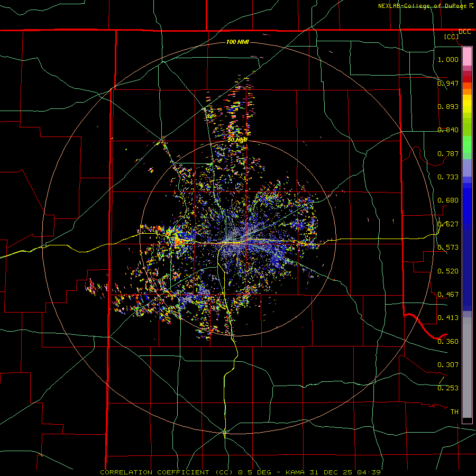Click the 0.680 color scale value
476x476 pixels.
pyautogui.click(x=448, y=200)
